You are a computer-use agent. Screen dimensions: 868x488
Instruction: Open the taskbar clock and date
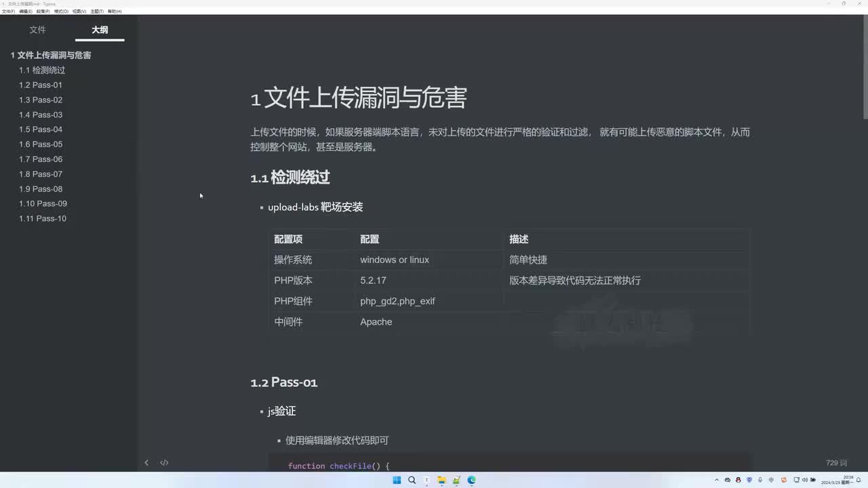(x=837, y=480)
